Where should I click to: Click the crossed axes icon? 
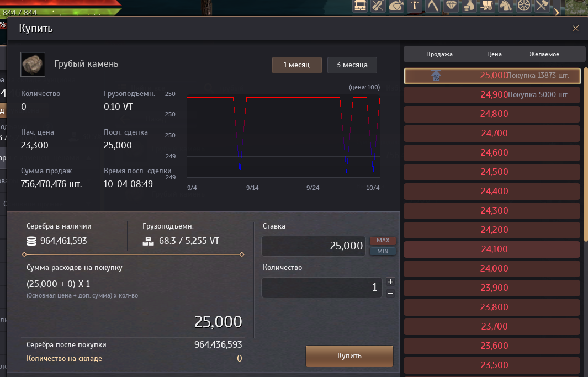pos(542,6)
